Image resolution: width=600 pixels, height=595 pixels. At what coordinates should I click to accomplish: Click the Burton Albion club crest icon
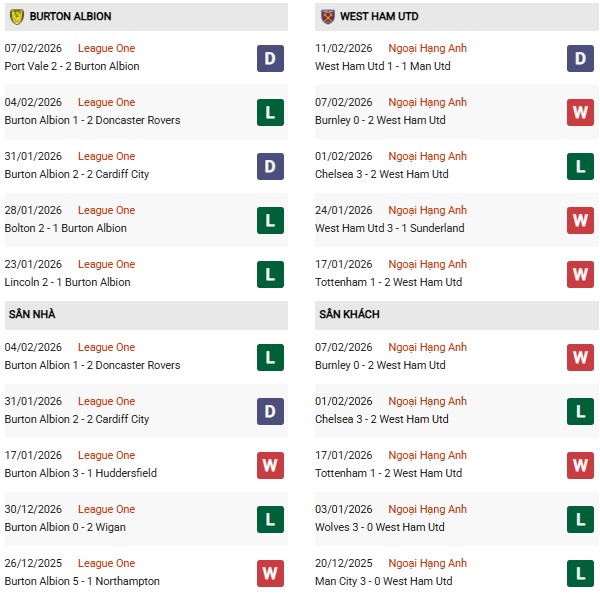tap(17, 17)
